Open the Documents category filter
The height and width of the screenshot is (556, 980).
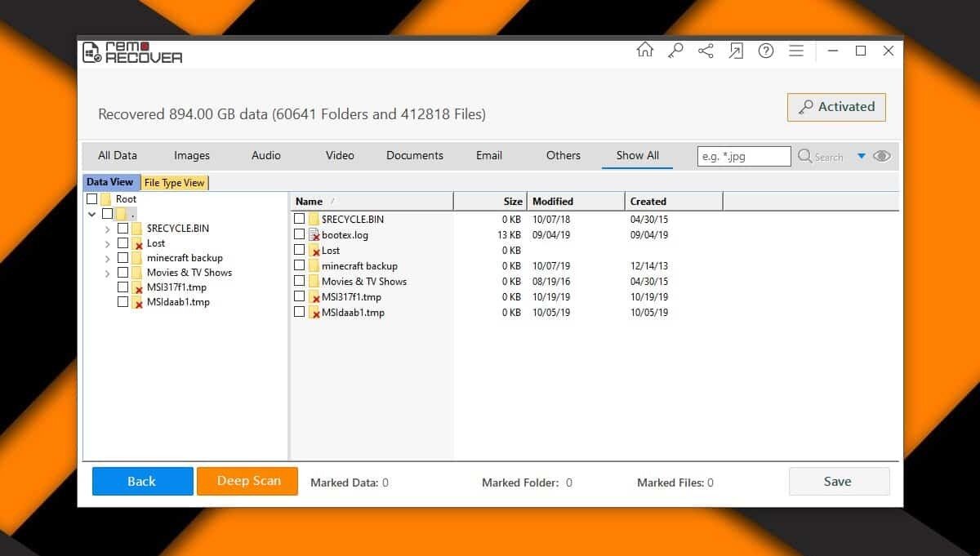pyautogui.click(x=414, y=155)
